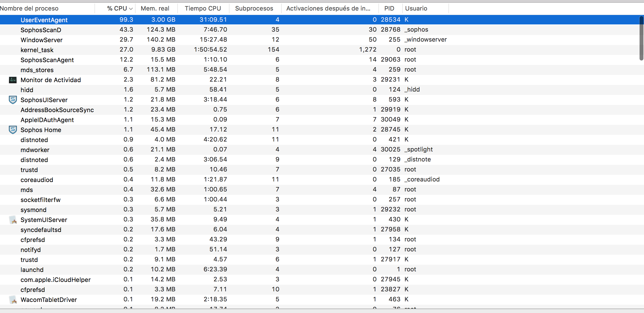Sort by Mem. real column header

[155, 8]
